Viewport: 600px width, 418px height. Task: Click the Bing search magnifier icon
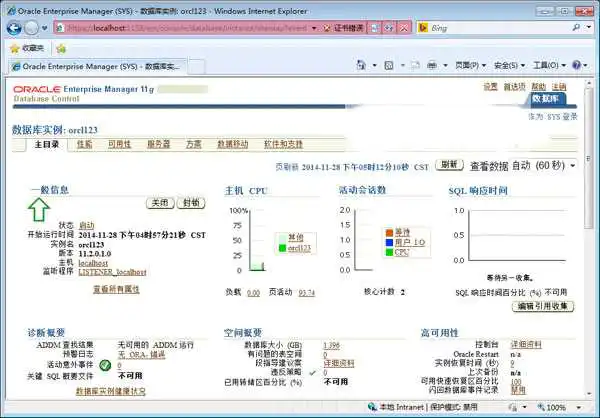click(576, 28)
